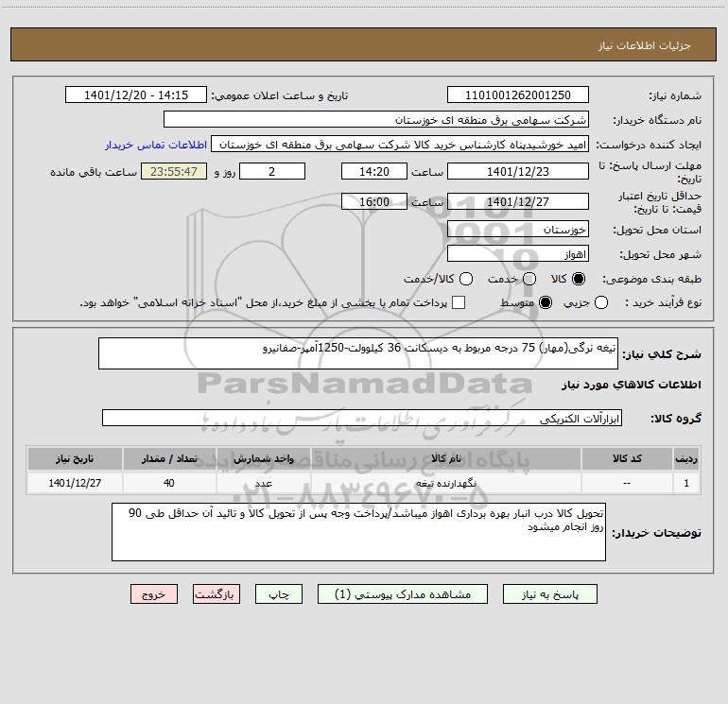Select the خدمت radio option
This screenshot has width=728, height=704.
click(529, 279)
